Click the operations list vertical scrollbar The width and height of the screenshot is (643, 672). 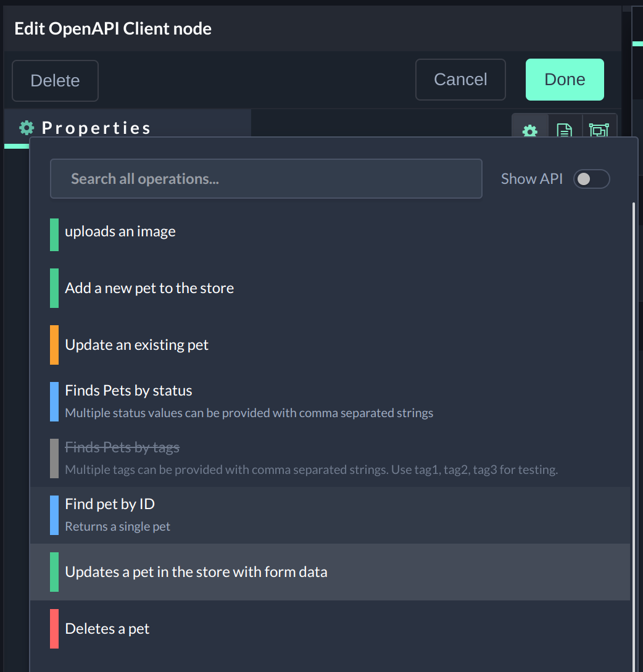pyautogui.click(x=633, y=432)
